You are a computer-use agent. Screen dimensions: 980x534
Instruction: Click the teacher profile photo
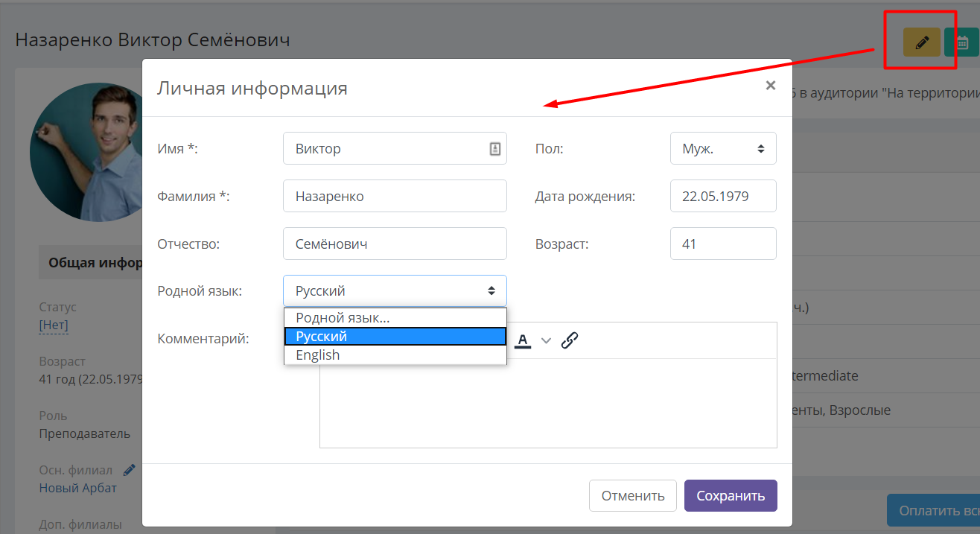pyautogui.click(x=86, y=152)
